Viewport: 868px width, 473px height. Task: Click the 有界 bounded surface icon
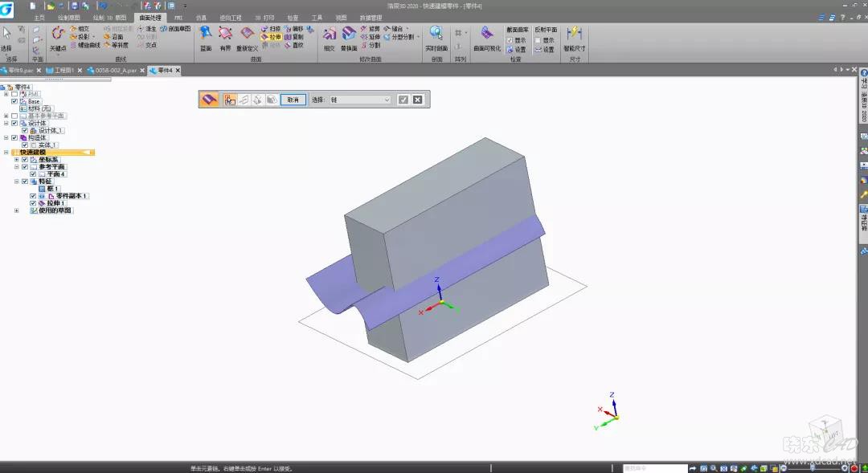(225, 37)
